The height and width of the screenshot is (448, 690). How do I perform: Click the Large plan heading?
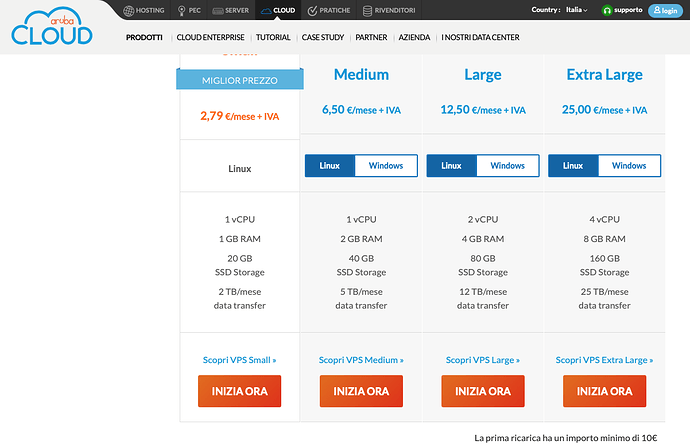(483, 75)
